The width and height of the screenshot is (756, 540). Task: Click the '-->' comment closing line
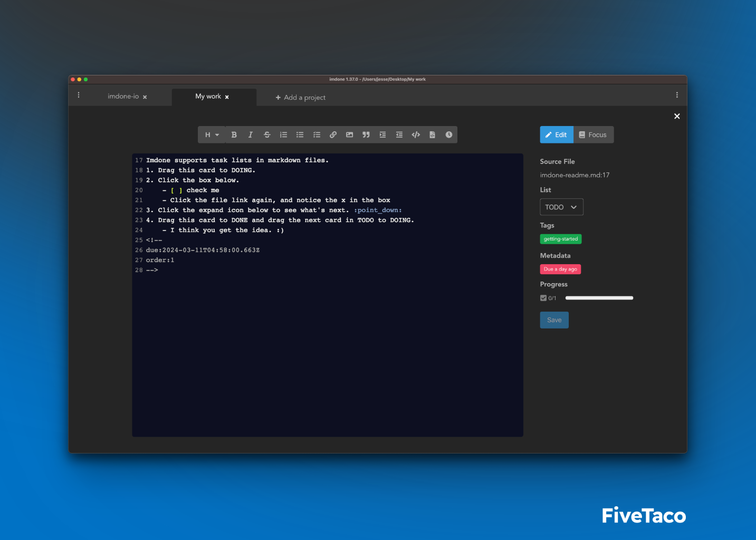pos(152,270)
